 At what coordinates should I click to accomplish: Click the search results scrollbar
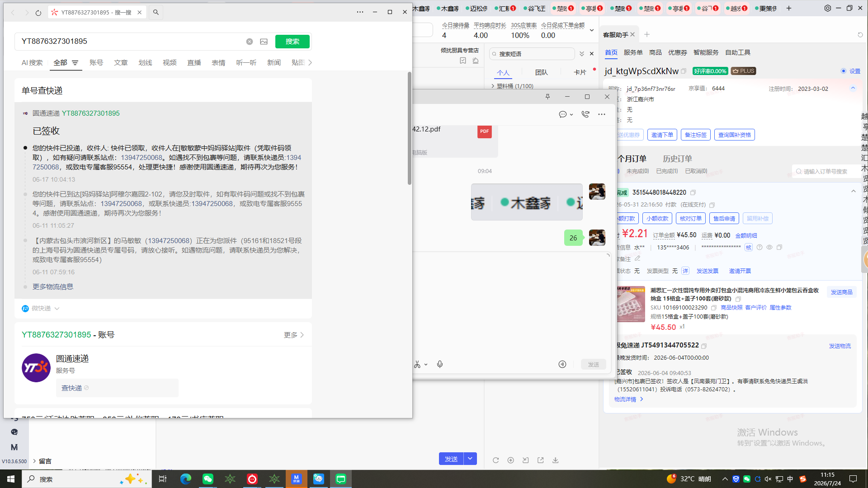(410, 128)
